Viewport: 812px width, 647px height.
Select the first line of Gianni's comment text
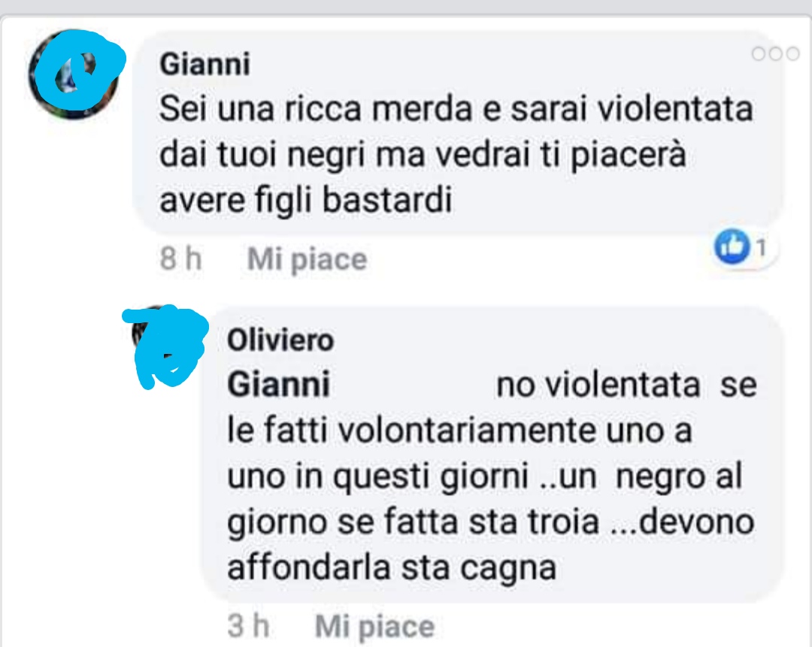point(456,109)
